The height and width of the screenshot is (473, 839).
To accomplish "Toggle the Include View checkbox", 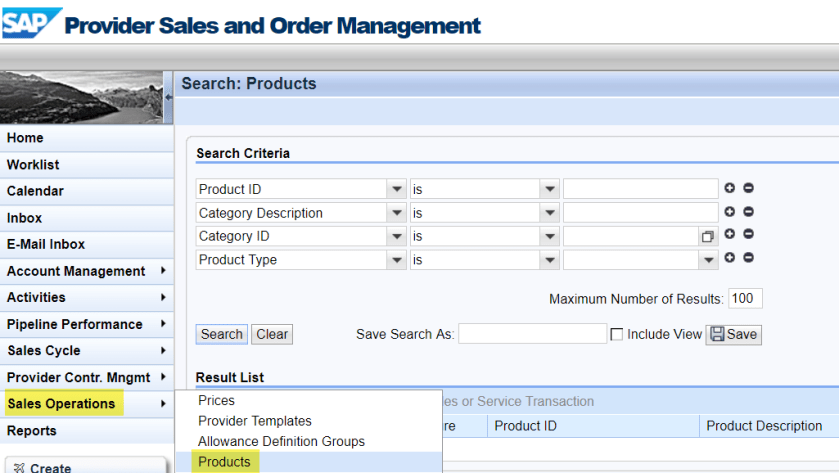I will coord(617,334).
